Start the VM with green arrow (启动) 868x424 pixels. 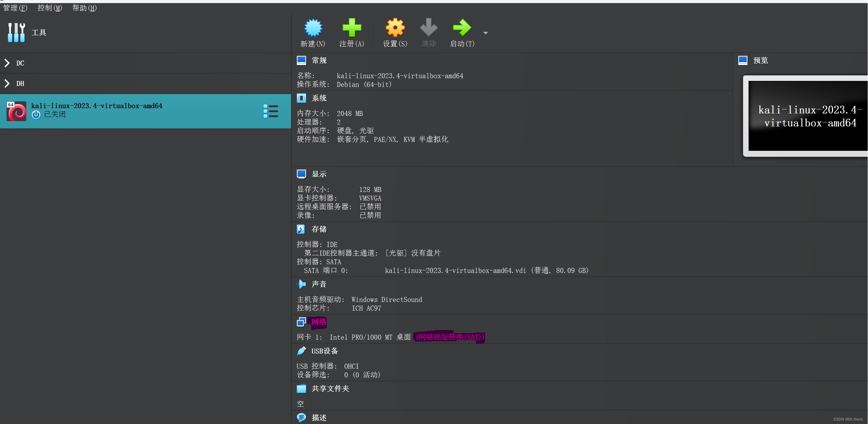[462, 28]
